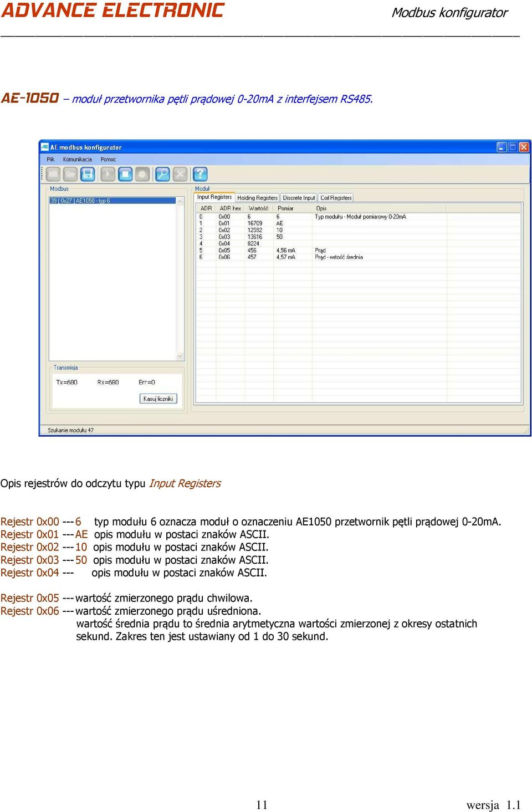Click the ADR column header
Image resolution: width=532 pixels, height=812 pixels.
coord(206,208)
